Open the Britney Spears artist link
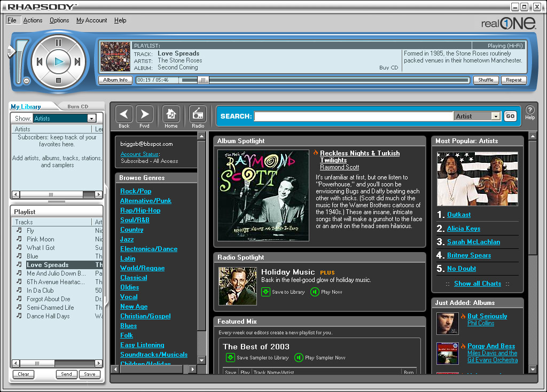547x392 pixels. [x=469, y=255]
